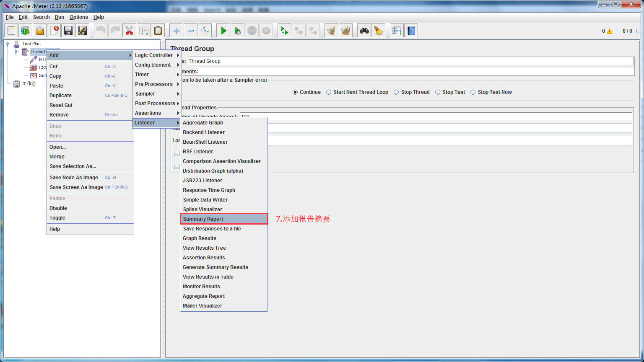
Task: Open Help with question mark icon
Action: tap(411, 31)
